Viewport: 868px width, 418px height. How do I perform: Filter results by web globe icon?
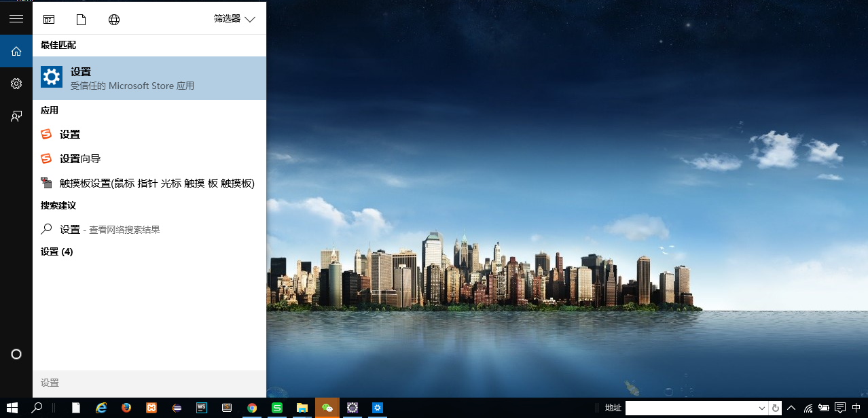[x=114, y=20]
